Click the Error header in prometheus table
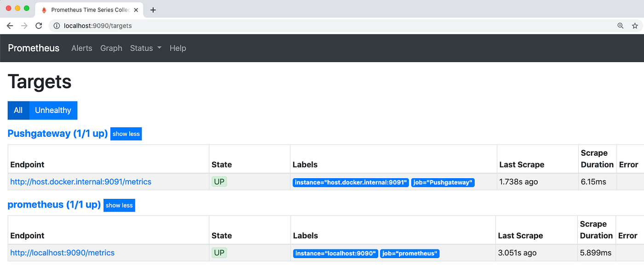644x265 pixels. [627, 236]
